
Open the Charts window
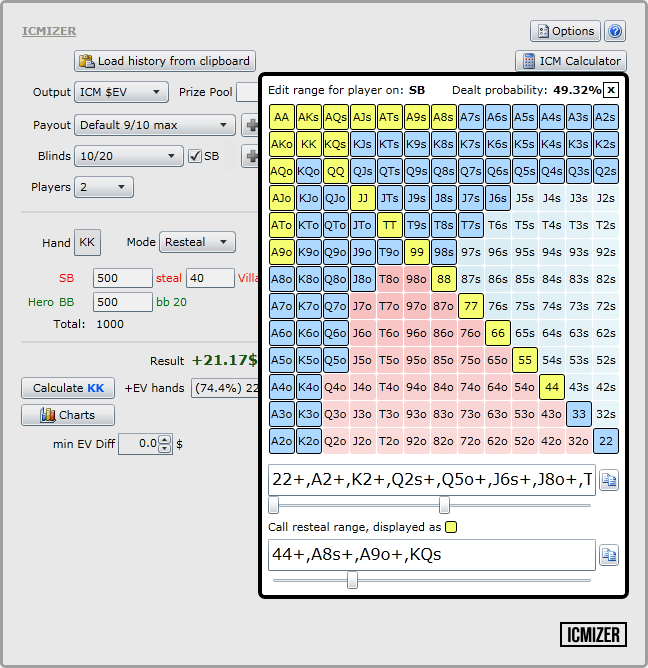coord(68,415)
